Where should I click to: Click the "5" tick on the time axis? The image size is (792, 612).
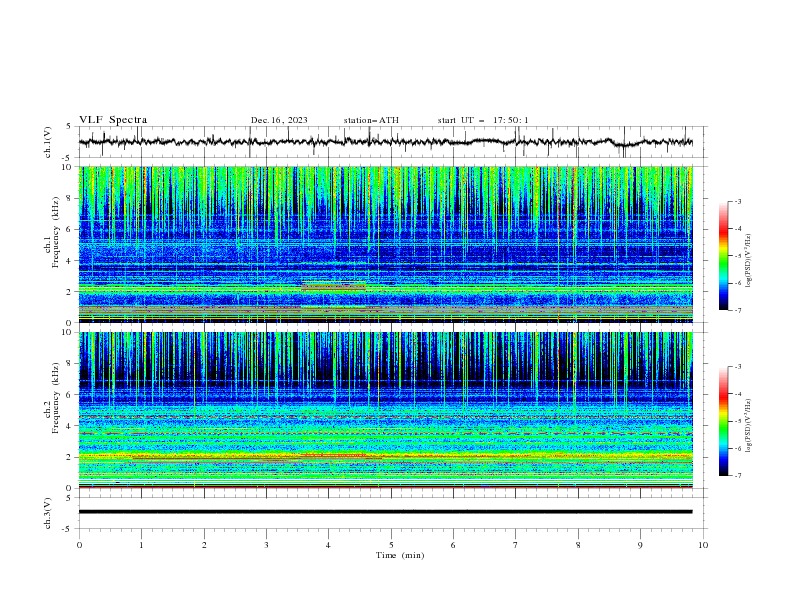click(x=391, y=545)
